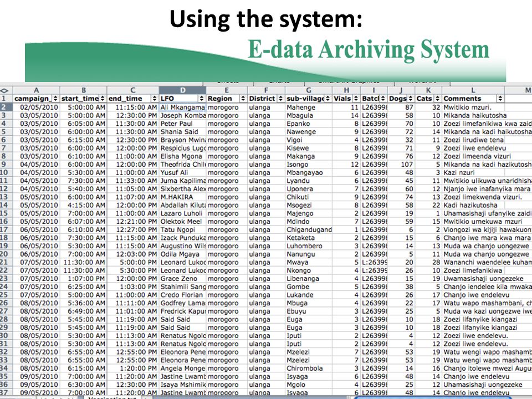532x399 pixels.
Task: Click the end_time cell 1:20:00 PM
Action: (x=133, y=368)
